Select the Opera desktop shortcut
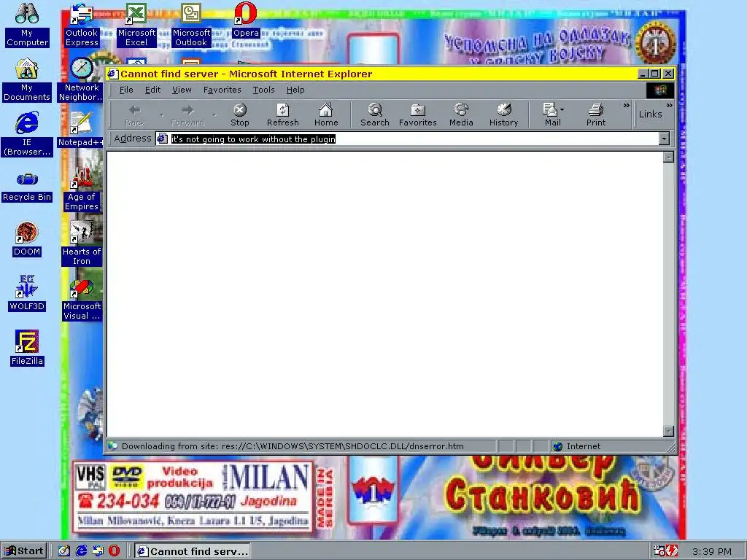Viewport: 747px width, 560px height. coord(246,20)
